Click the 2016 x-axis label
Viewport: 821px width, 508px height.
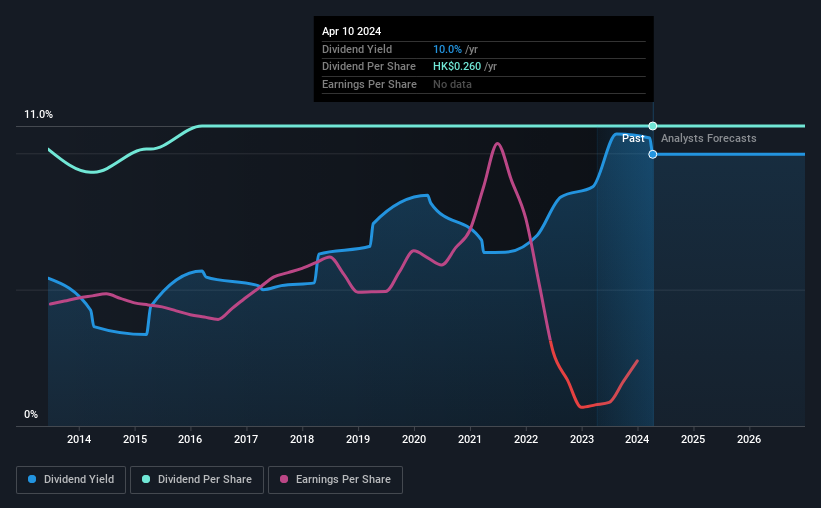click(x=190, y=439)
